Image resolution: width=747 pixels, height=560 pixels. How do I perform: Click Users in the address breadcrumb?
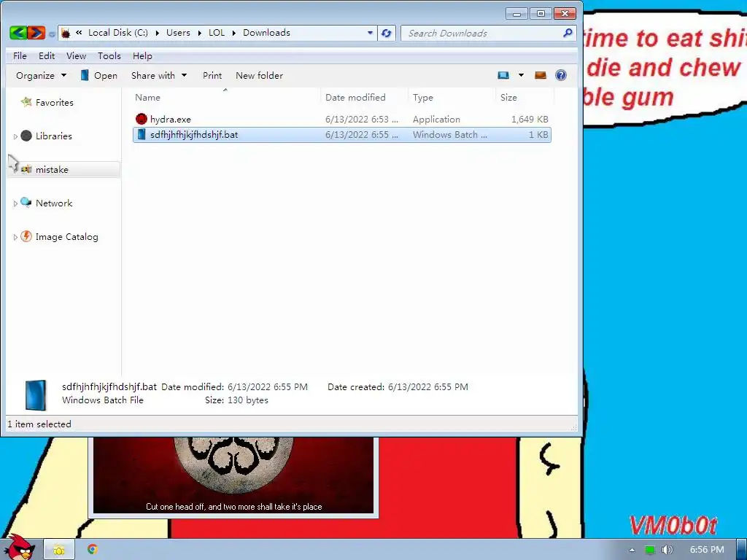[178, 33]
